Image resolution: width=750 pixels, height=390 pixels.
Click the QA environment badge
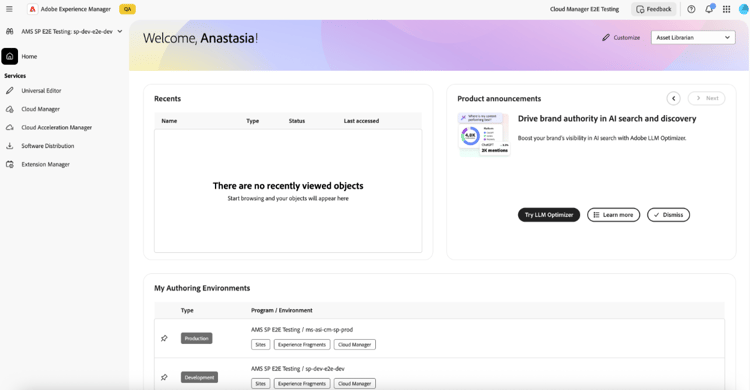coord(127,9)
